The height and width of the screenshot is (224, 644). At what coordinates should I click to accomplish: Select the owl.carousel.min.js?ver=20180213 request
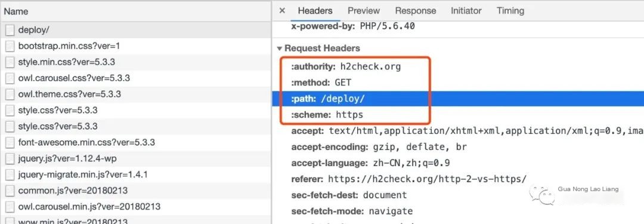point(135,207)
